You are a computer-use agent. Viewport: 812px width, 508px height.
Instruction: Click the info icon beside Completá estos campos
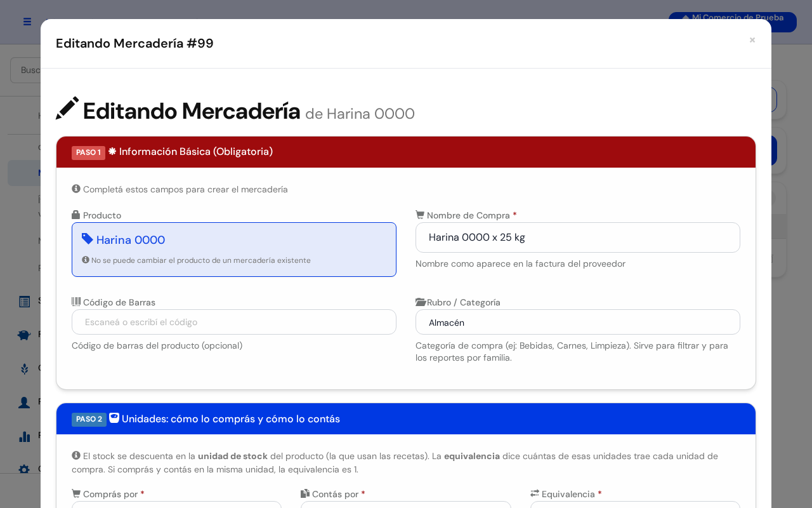coord(76,189)
